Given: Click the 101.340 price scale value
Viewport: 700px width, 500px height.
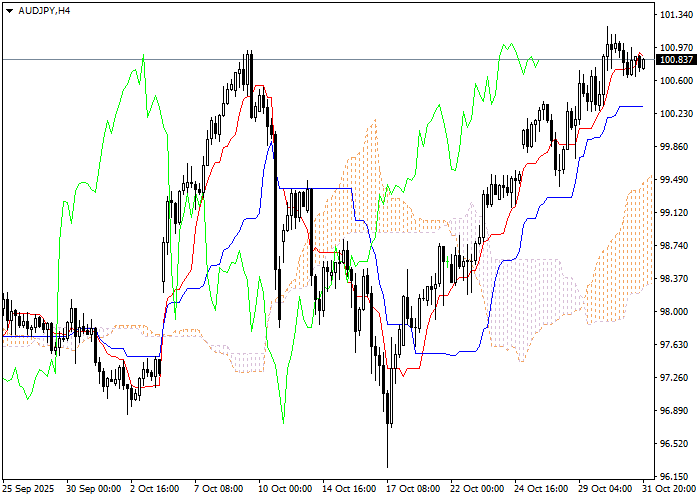Looking at the screenshot, I should tap(676, 15).
